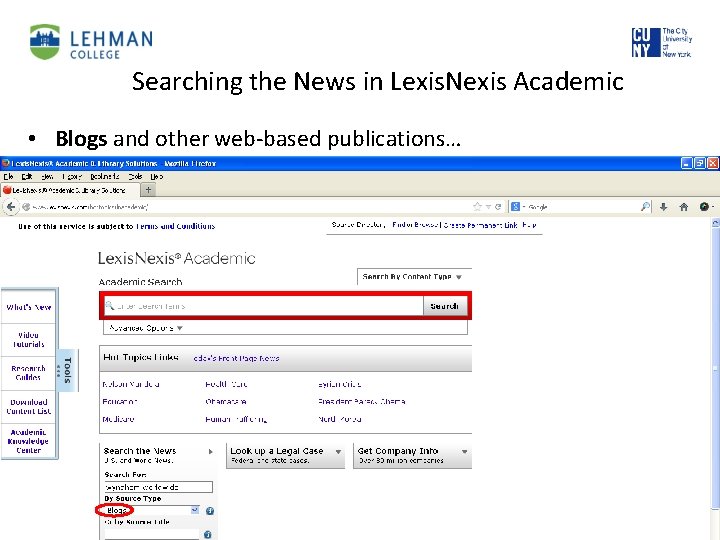The height and width of the screenshot is (540, 720).
Task: Click the Google search engine icon
Action: (515, 207)
